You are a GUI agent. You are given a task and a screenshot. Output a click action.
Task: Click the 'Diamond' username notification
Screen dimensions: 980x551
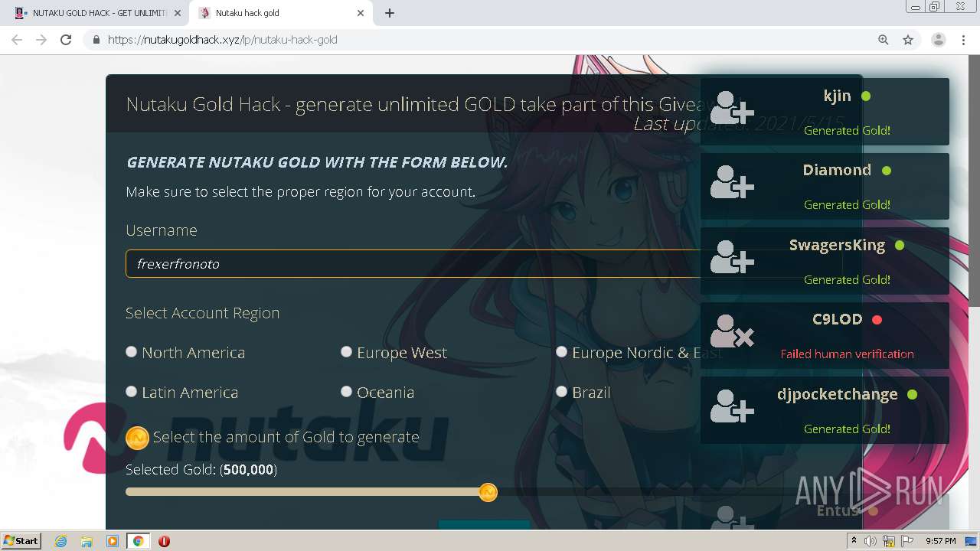(837, 170)
